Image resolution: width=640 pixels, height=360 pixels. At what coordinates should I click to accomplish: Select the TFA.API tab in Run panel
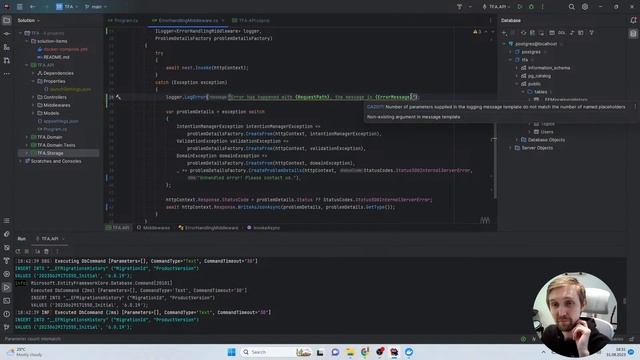(50, 239)
